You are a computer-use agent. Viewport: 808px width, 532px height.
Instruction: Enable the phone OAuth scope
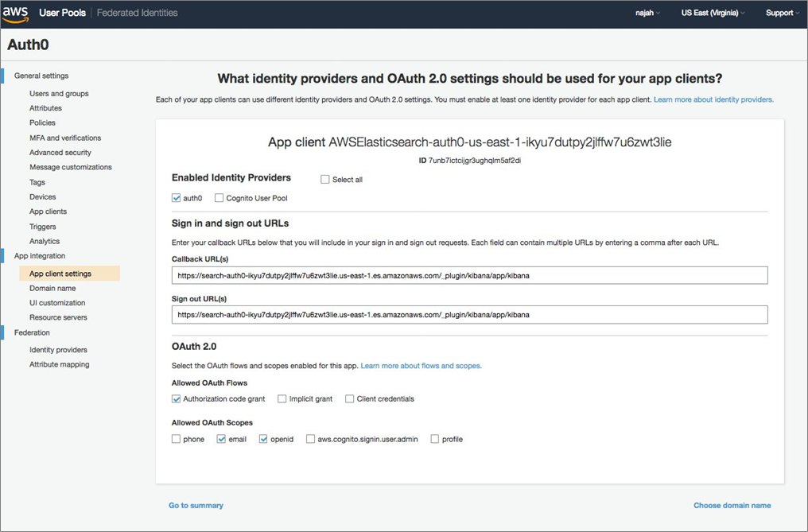point(176,438)
